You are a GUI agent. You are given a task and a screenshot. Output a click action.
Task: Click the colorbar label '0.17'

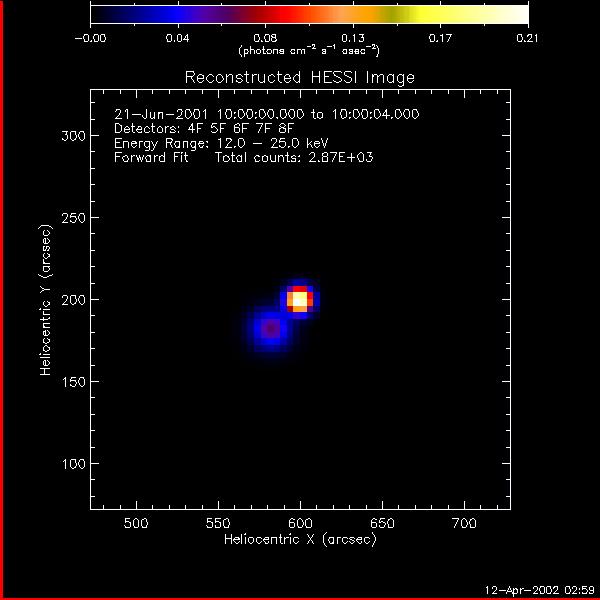440,38
